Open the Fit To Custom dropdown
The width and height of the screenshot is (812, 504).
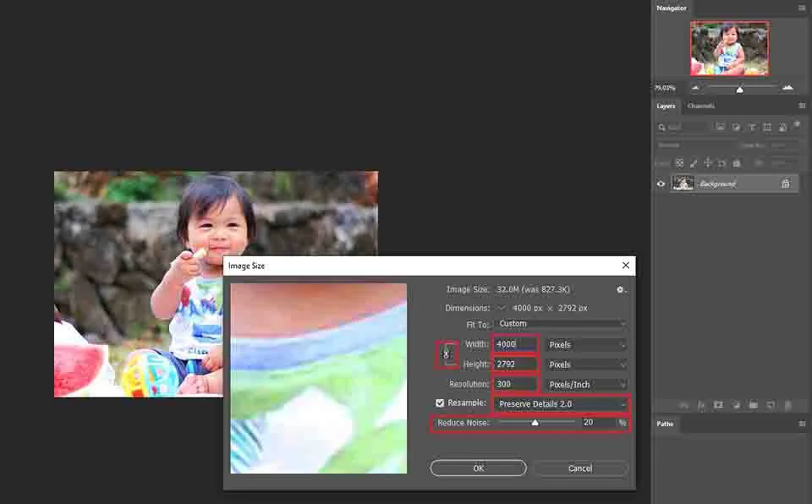[x=561, y=324]
